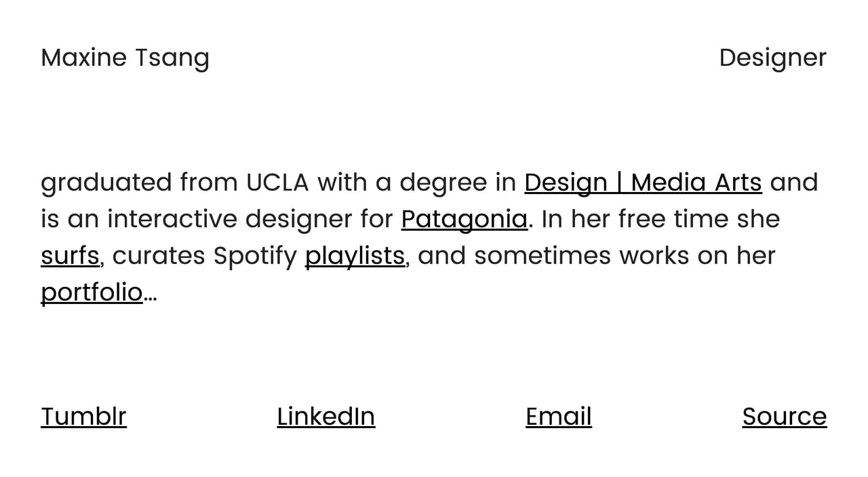The width and height of the screenshot is (868, 477).
Task: Open the Tumblr link in the footer
Action: (x=83, y=416)
